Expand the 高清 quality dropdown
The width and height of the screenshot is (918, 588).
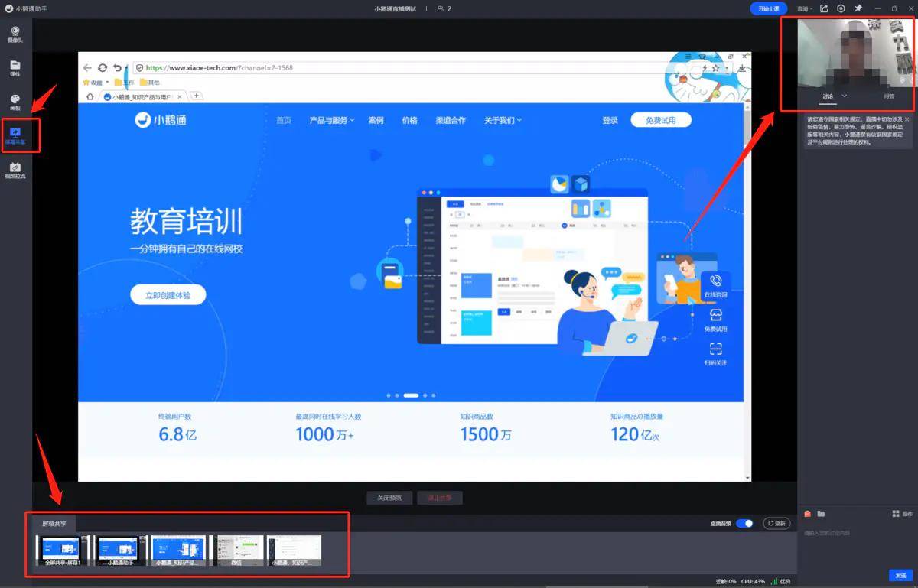pos(805,8)
